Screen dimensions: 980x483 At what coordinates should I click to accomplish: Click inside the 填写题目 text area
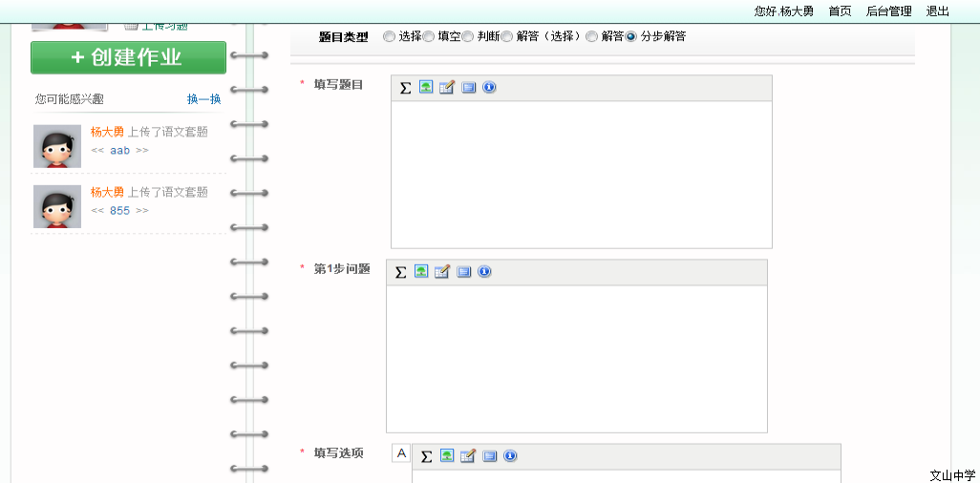[x=582, y=175]
